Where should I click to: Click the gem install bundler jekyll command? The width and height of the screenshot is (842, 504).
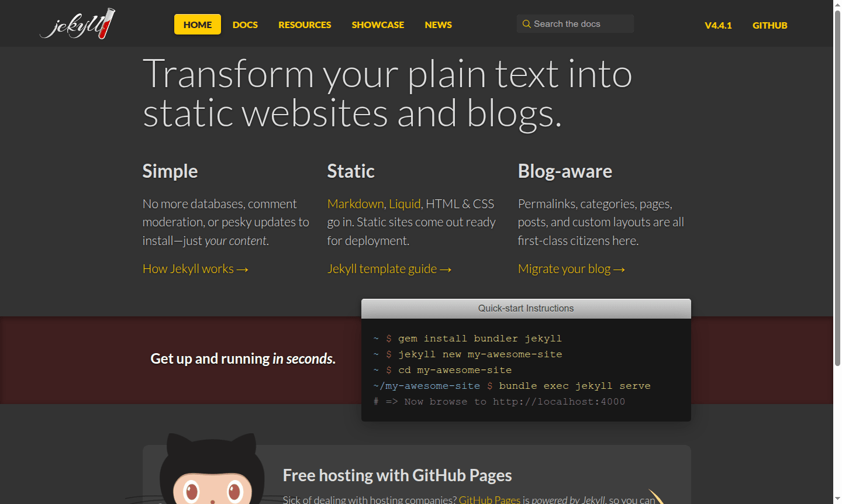(479, 339)
